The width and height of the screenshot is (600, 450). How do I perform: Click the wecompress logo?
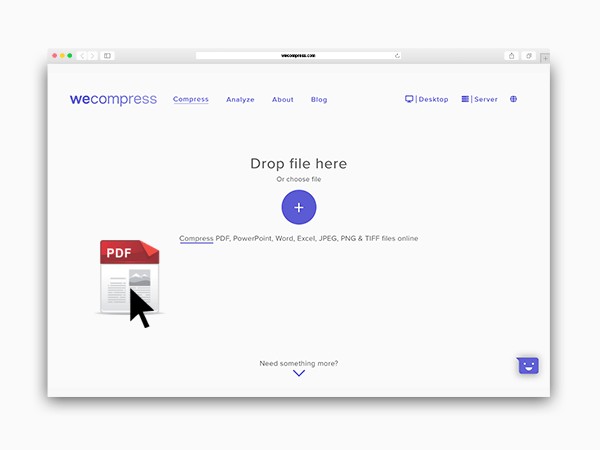pyautogui.click(x=113, y=99)
